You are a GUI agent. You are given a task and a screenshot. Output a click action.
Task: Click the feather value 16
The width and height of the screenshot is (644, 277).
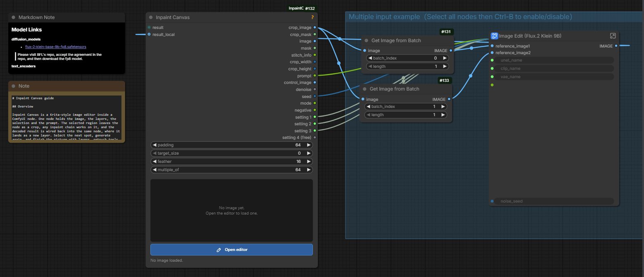point(298,162)
